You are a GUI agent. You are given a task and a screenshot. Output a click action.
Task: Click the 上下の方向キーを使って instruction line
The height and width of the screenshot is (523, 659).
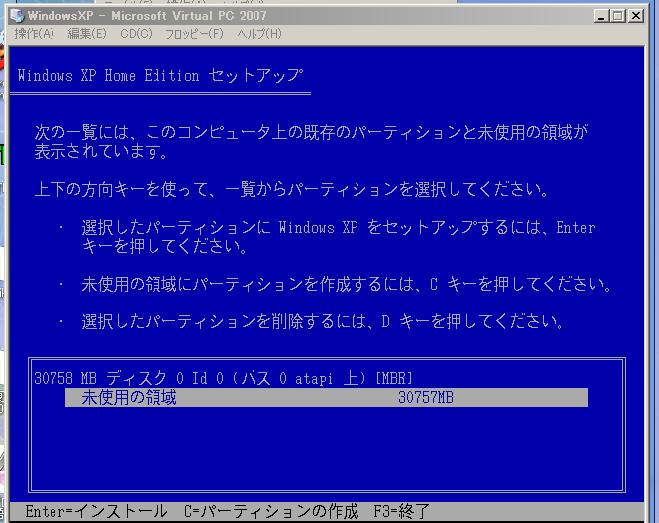pyautogui.click(x=292, y=189)
